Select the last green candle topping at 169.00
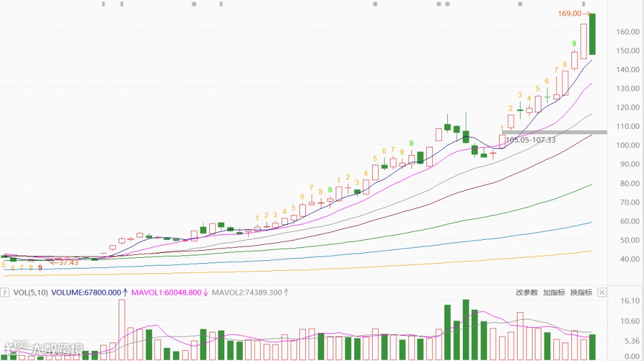The height and width of the screenshot is (361, 644). [x=592, y=34]
